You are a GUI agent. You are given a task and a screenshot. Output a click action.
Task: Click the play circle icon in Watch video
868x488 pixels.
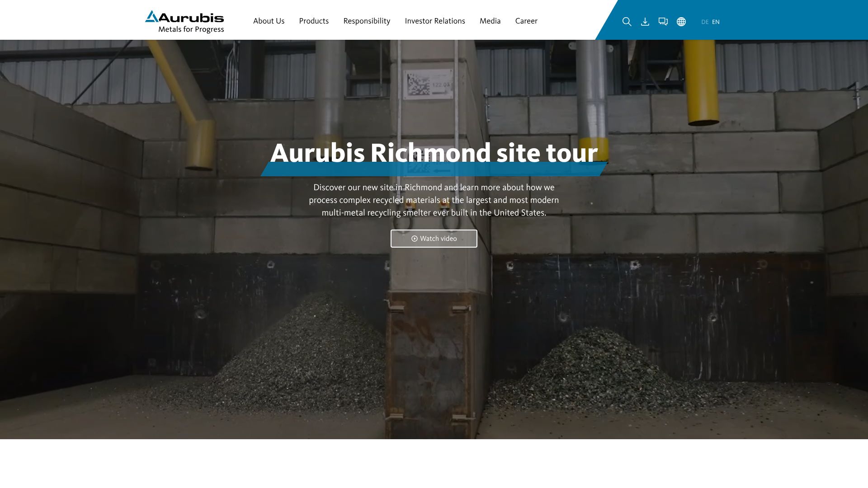(x=414, y=239)
